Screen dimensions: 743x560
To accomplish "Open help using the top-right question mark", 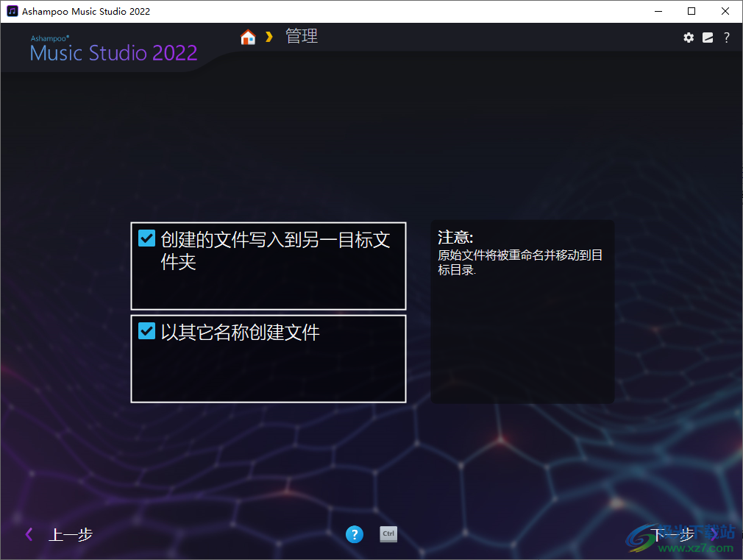I will coord(727,37).
